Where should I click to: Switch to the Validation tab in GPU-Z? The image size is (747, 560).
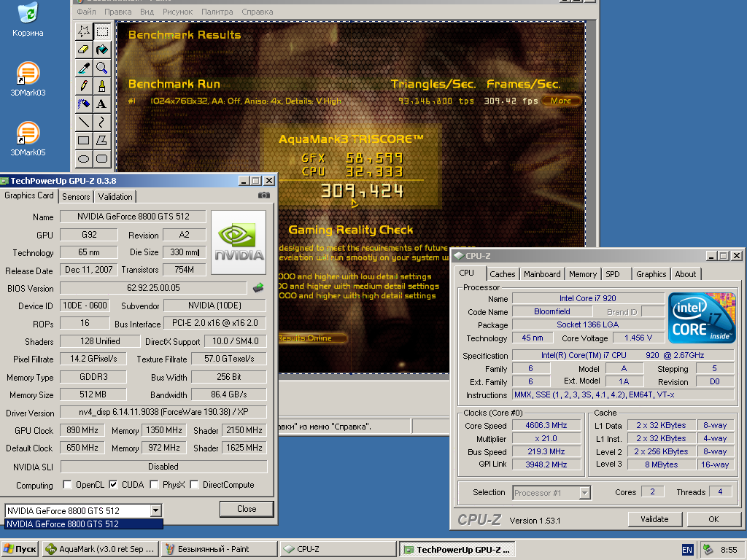click(x=115, y=197)
